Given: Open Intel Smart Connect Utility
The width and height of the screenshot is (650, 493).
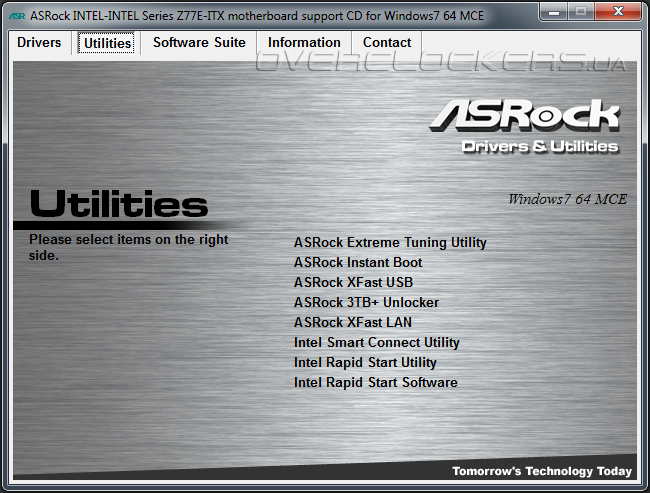Looking at the screenshot, I should point(376,342).
